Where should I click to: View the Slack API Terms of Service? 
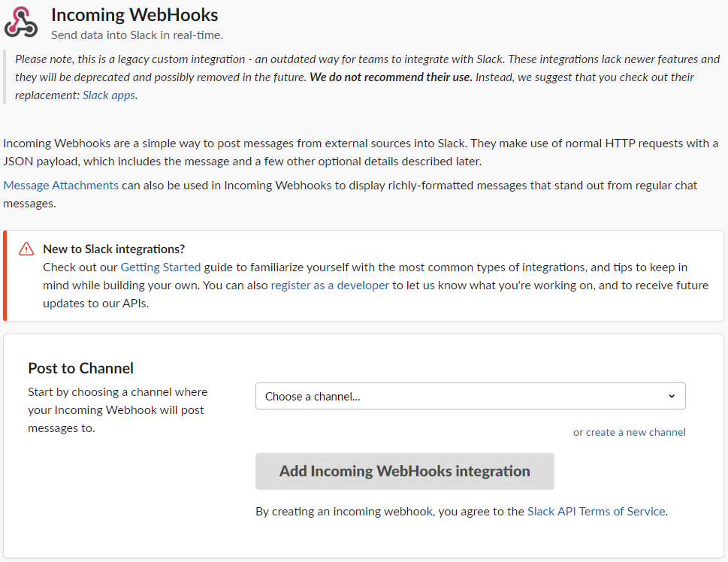[597, 511]
